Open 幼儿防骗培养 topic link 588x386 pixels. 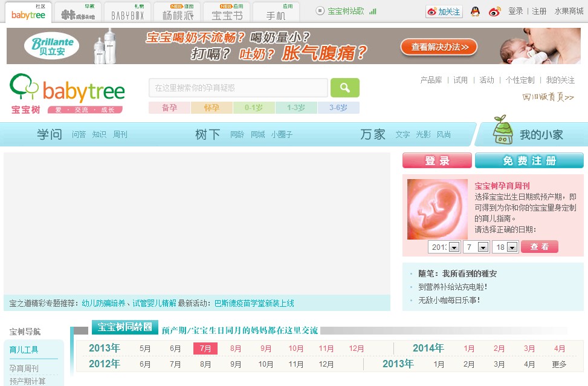(x=103, y=303)
